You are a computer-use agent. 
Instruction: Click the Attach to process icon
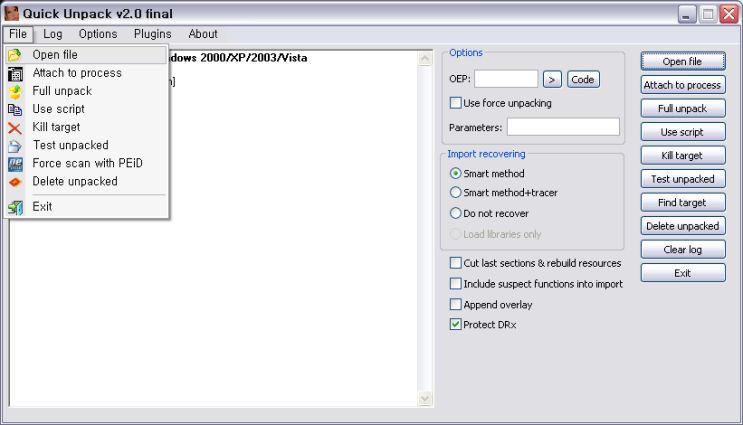[x=15, y=73]
